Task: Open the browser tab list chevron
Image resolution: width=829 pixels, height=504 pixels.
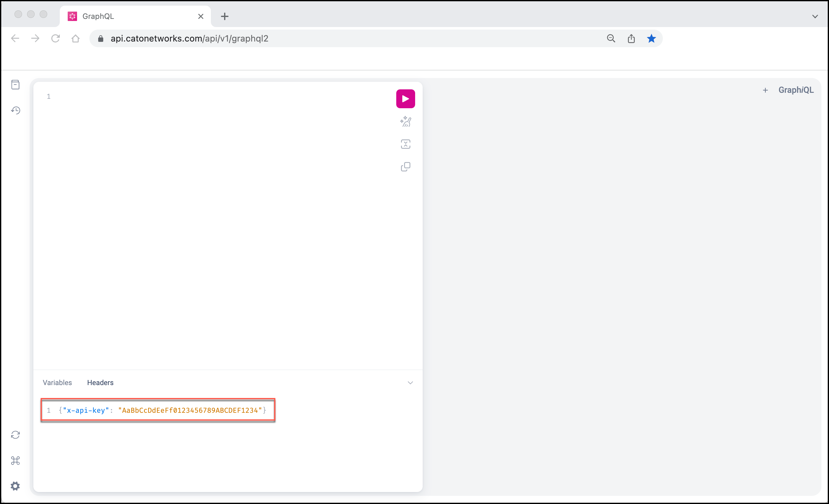Action: point(815,16)
